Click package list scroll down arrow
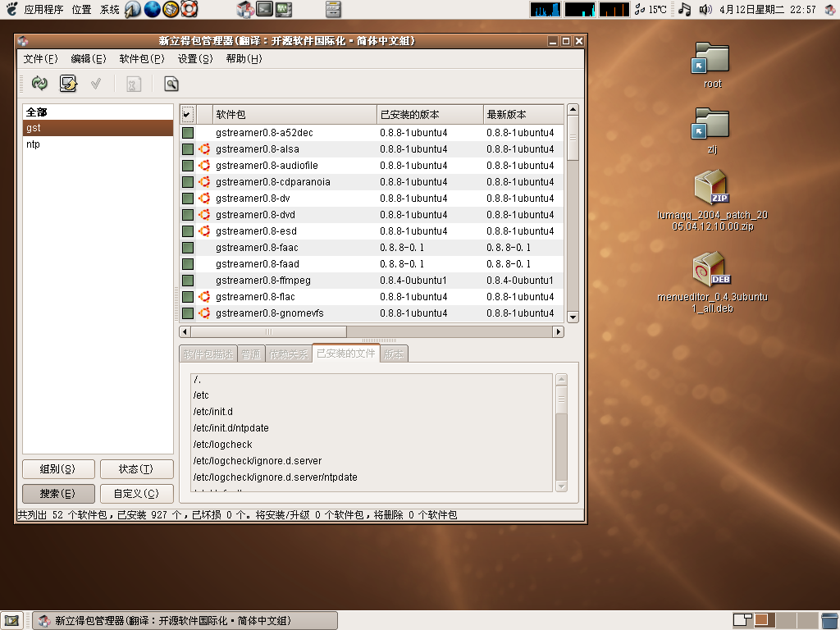 [x=573, y=317]
